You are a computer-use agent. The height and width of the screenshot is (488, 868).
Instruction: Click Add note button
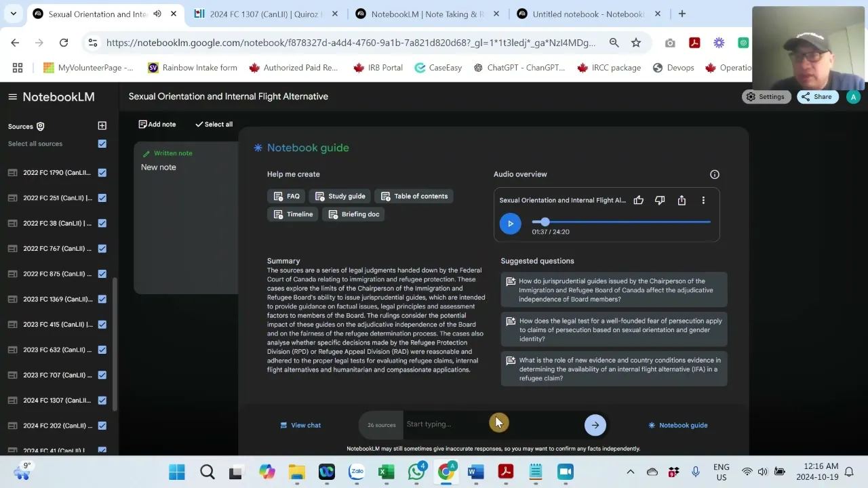157,125
